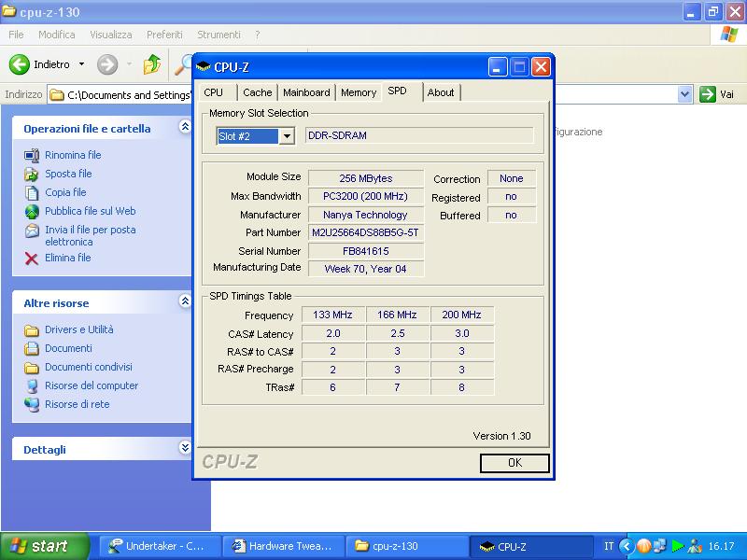Click Nanya Technology manufacturer value
This screenshot has width=747, height=560.
click(x=365, y=215)
